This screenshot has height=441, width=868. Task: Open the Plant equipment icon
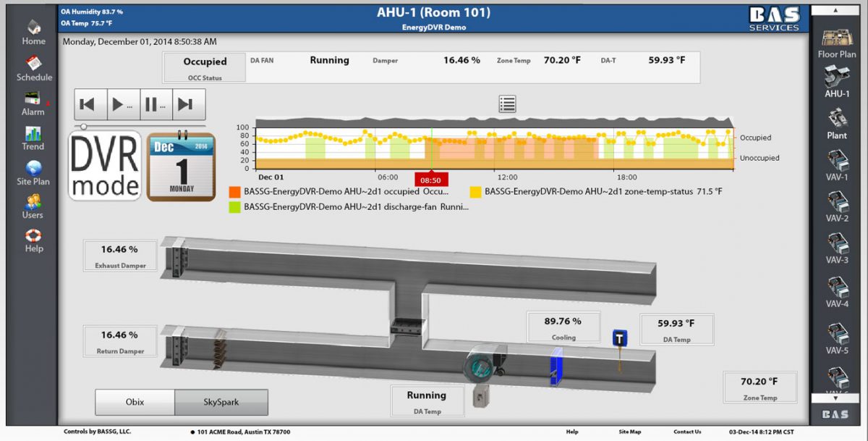tap(837, 119)
